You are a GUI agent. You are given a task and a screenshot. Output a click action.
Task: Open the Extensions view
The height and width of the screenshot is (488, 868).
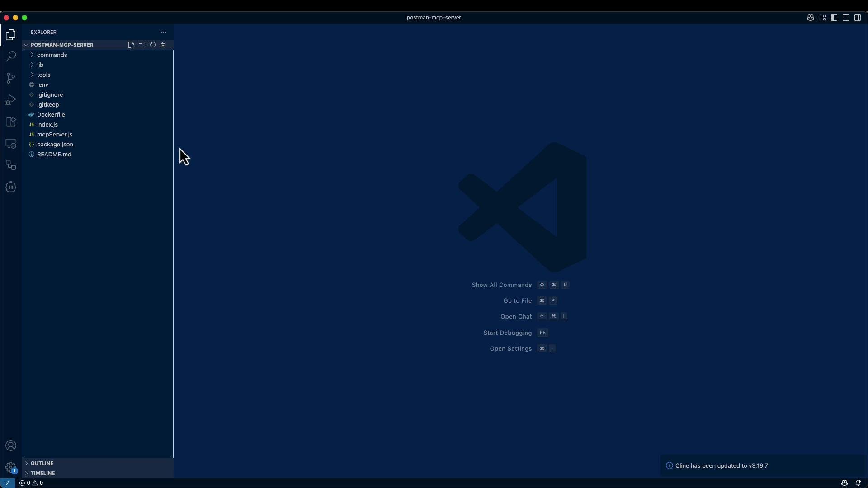click(11, 122)
